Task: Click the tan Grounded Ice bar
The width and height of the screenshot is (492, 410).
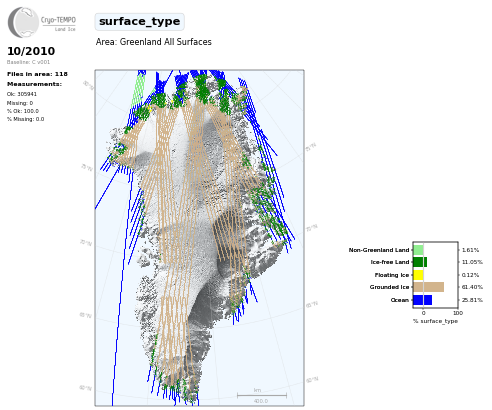Action: (429, 287)
